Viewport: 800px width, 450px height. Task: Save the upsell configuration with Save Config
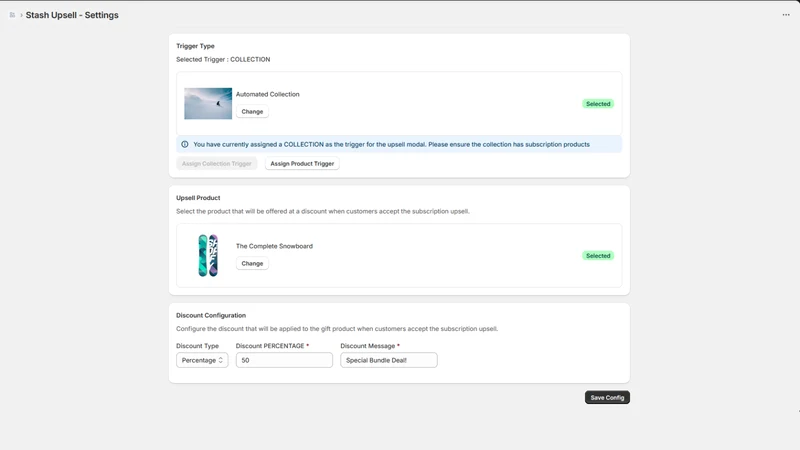coord(607,397)
